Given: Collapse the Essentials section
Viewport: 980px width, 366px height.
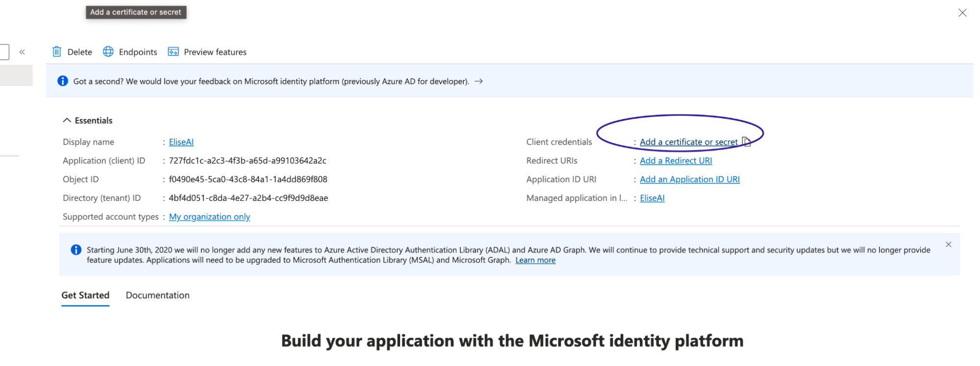Looking at the screenshot, I should [x=67, y=121].
